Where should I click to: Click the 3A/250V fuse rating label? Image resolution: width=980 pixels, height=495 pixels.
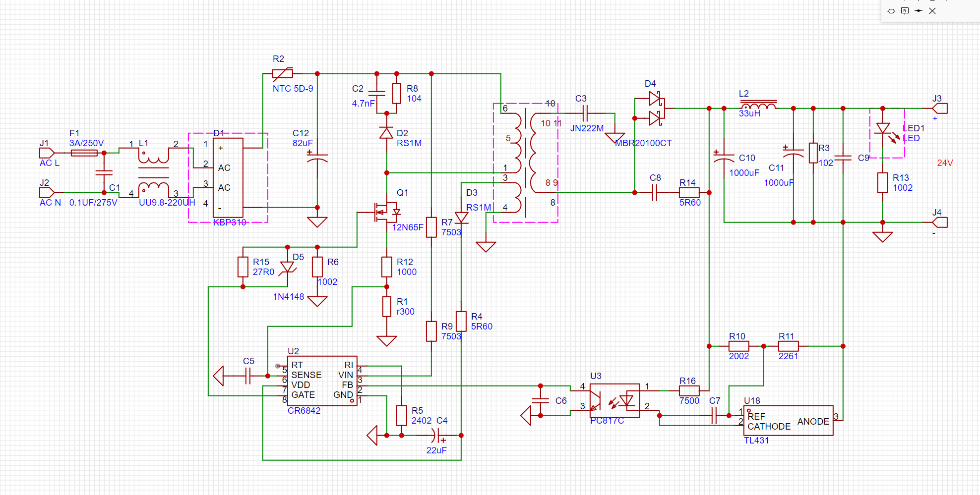click(x=86, y=143)
